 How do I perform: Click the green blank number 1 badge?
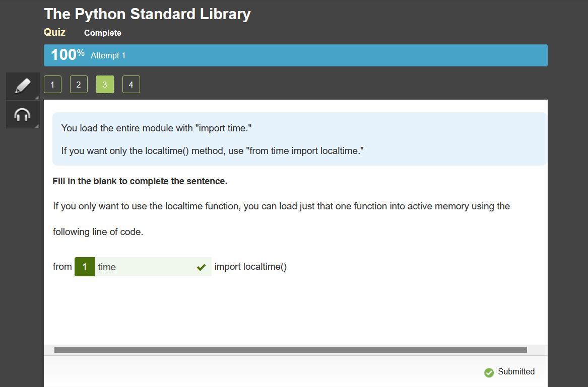pyautogui.click(x=85, y=267)
